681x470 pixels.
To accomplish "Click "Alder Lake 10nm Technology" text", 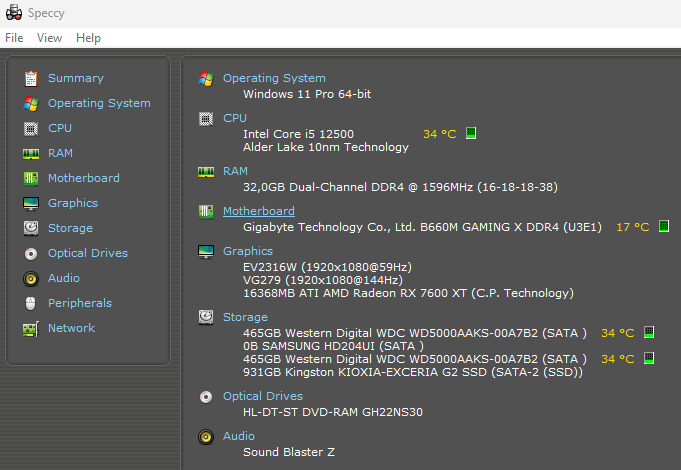I will click(326, 147).
